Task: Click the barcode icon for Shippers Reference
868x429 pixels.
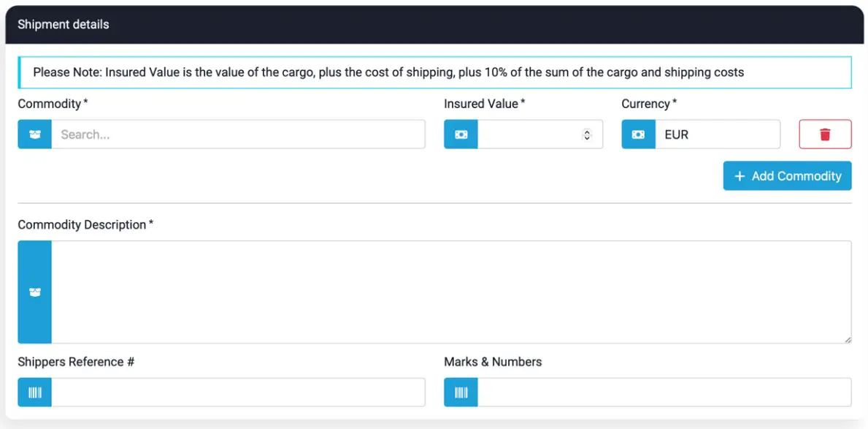Action: coord(34,392)
